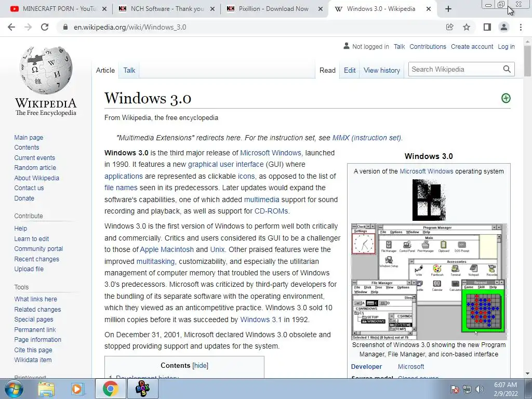Image resolution: width=532 pixels, height=399 pixels.
Task: Open Cite this page link
Action: pyautogui.click(x=33, y=350)
